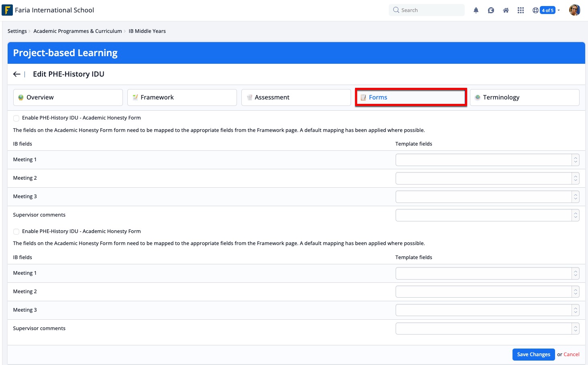Expand the first Supervisor comments template dropdown
588x365 pixels.
[487, 215]
